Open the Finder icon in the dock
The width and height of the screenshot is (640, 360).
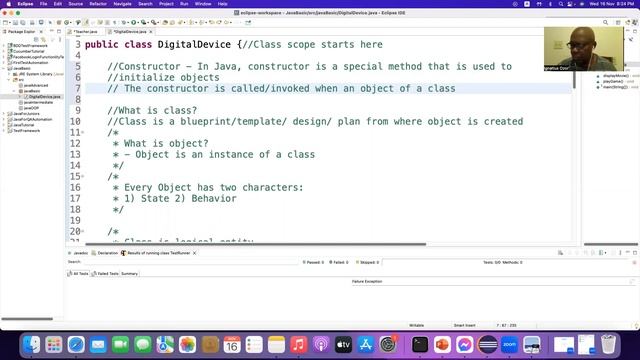[31, 345]
